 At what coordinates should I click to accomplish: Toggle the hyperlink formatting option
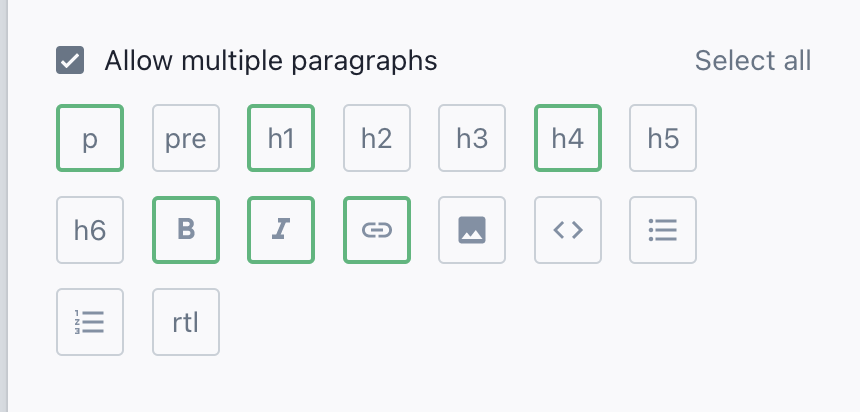click(x=376, y=230)
